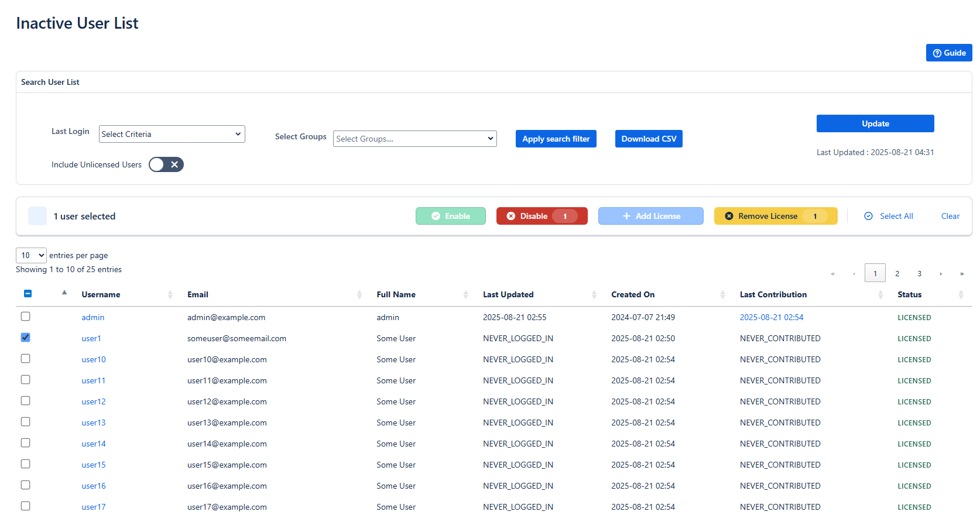Sort by Status column icon
This screenshot has width=980, height=515.
point(961,295)
